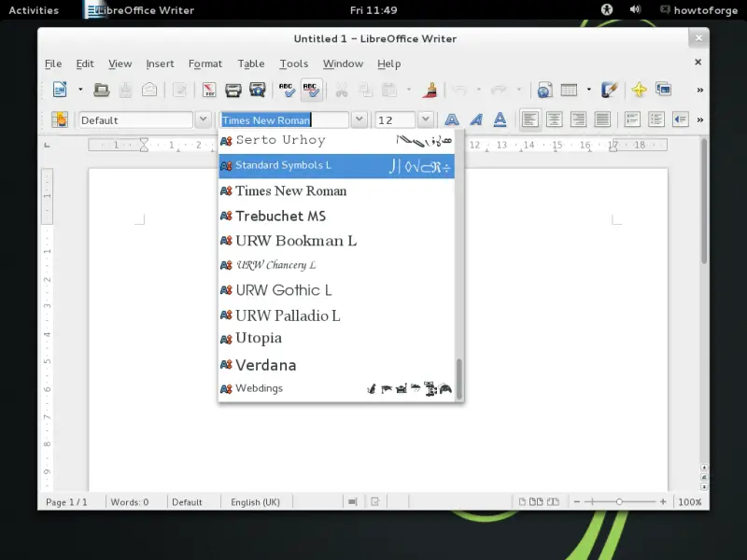Toggle Italic formatting icon
This screenshot has width=747, height=560.
(476, 119)
